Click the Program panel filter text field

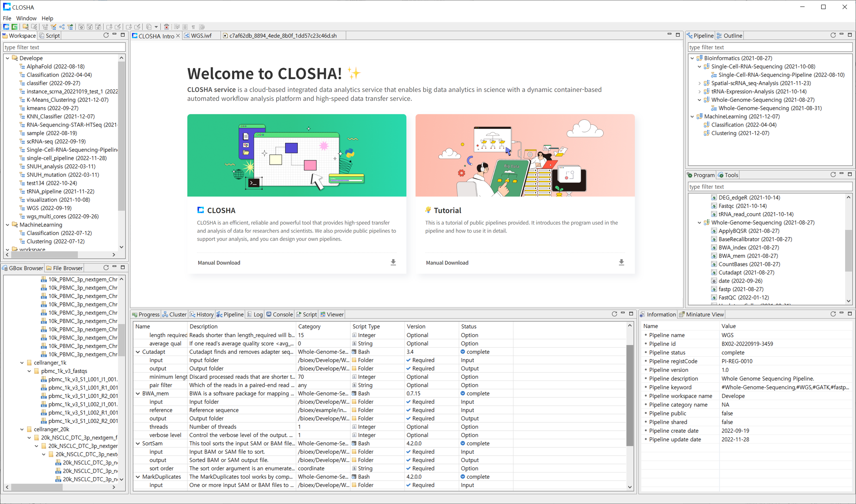(x=770, y=187)
